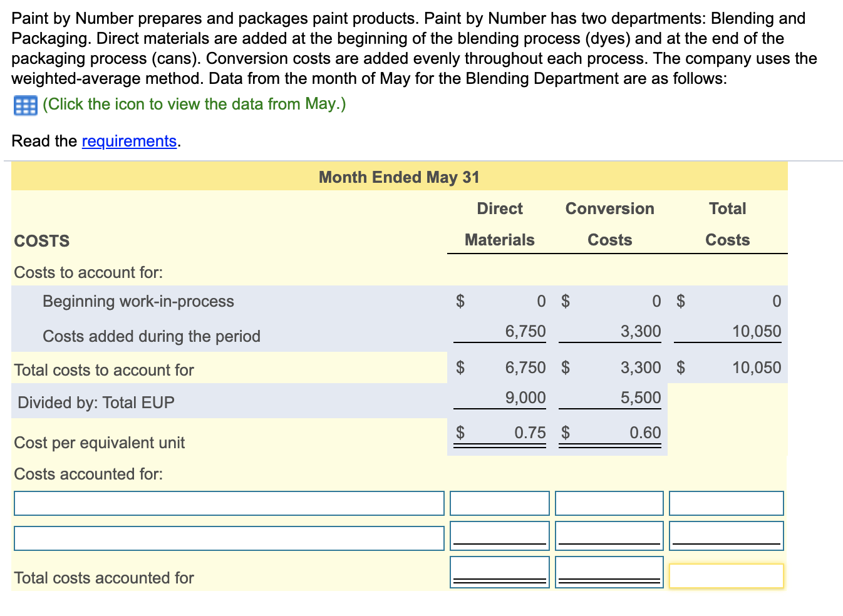Select the Beginning work-in-process row

[x=138, y=301]
